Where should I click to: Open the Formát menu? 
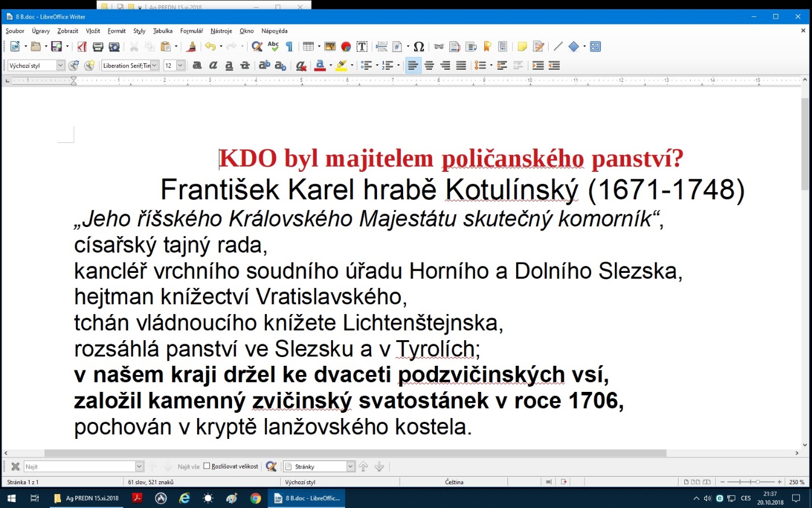117,31
